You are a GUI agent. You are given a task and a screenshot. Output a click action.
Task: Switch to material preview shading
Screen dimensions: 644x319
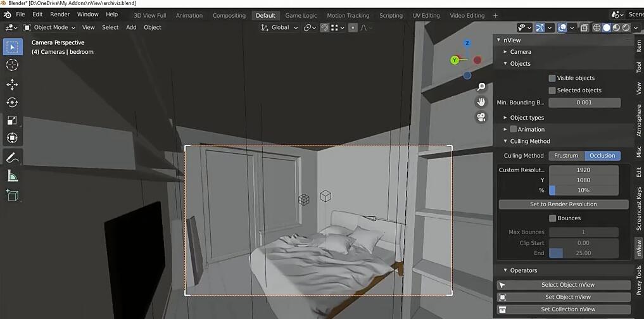pos(616,27)
